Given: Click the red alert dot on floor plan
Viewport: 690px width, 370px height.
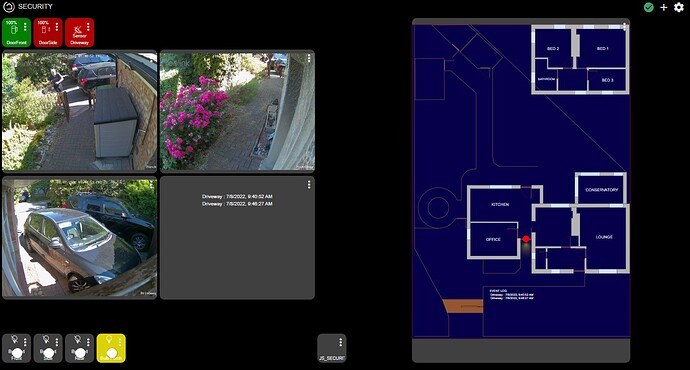Looking at the screenshot, I should click(x=526, y=239).
